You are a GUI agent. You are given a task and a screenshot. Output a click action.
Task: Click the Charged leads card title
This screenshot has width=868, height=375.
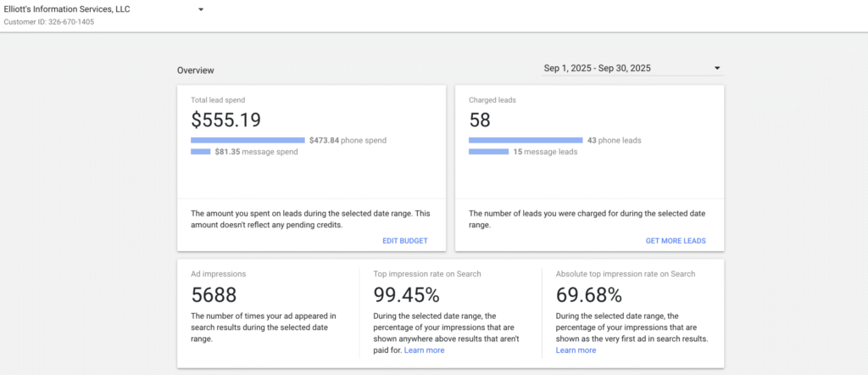pyautogui.click(x=492, y=100)
